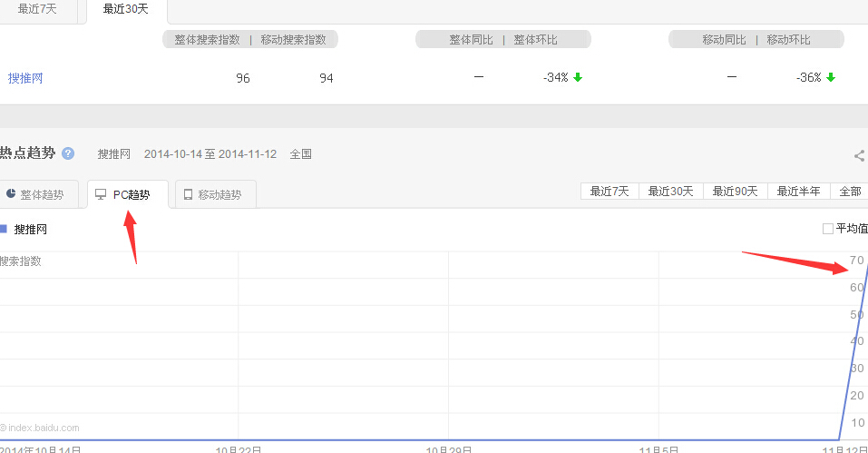This screenshot has height=453, width=868.
Task: Open the 搜推网 keyword link
Action: pos(25,78)
